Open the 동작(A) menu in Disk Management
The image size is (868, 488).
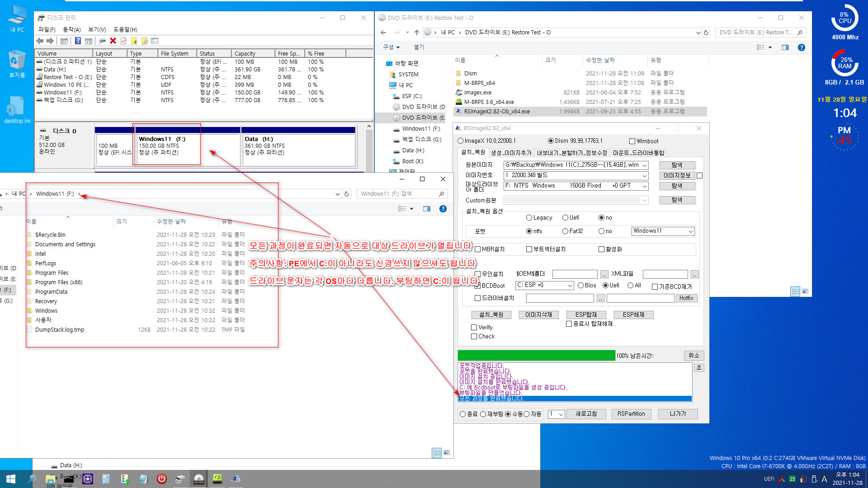pyautogui.click(x=71, y=29)
